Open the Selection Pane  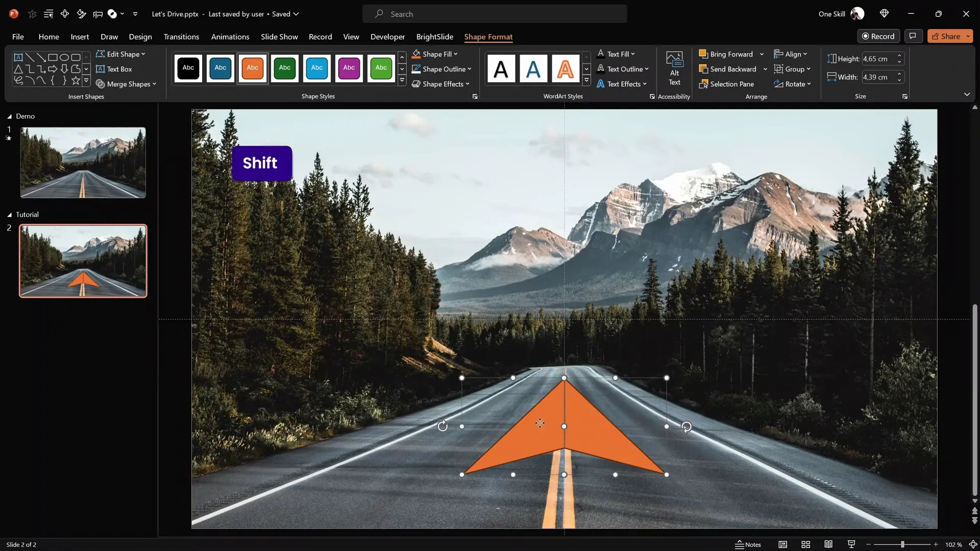(727, 84)
